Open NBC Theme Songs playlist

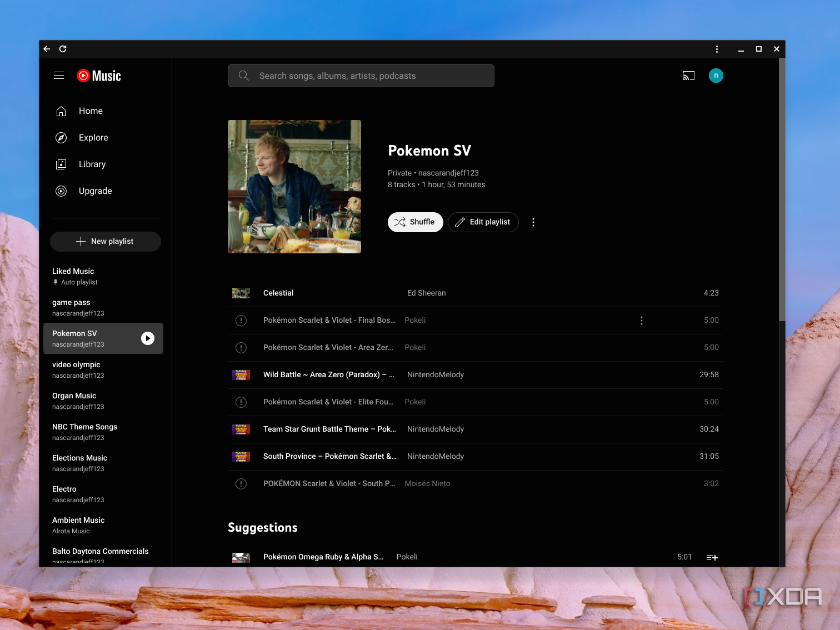pos(103,432)
